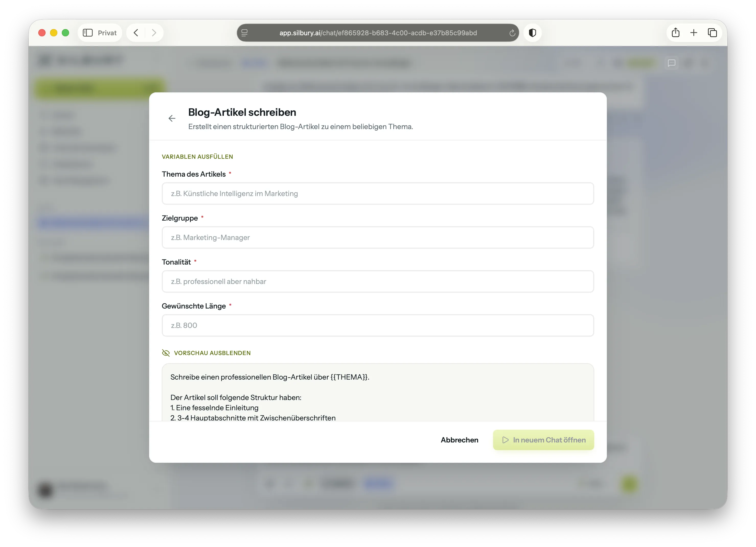Viewport: 756px width, 547px height.
Task: Click into the Tonalität input field
Action: pos(378,281)
